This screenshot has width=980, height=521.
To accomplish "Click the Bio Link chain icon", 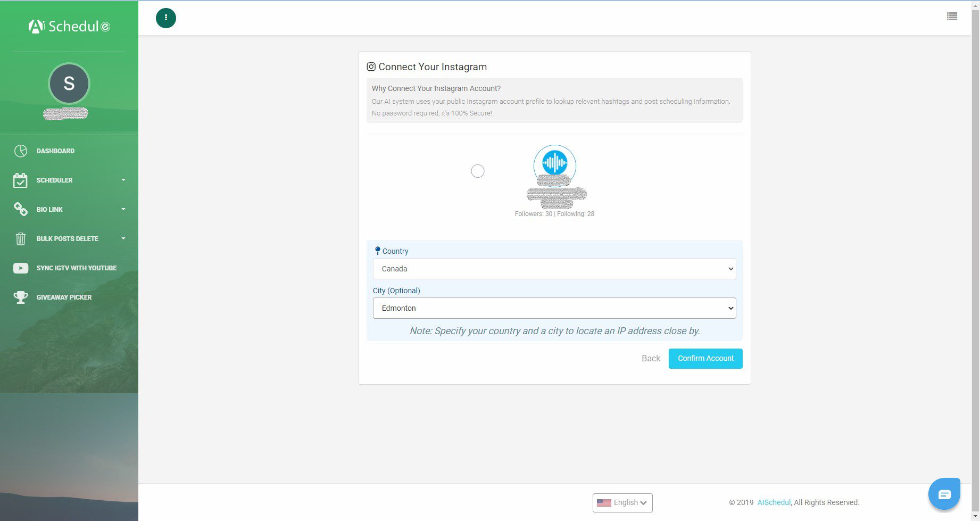I will pos(20,209).
